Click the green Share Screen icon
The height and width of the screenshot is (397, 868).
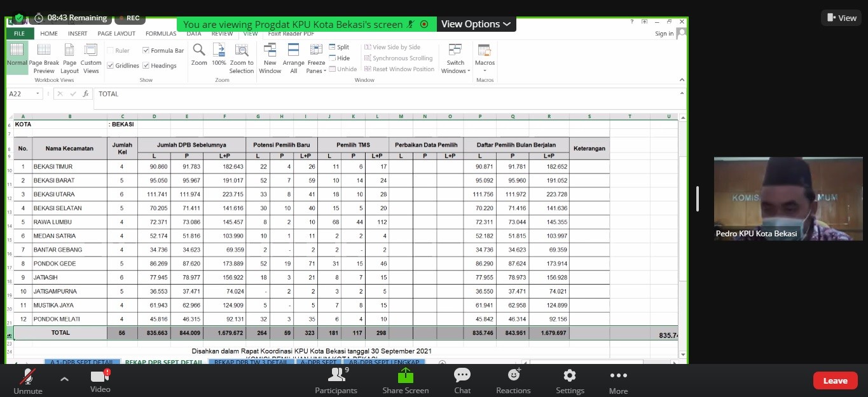[405, 376]
